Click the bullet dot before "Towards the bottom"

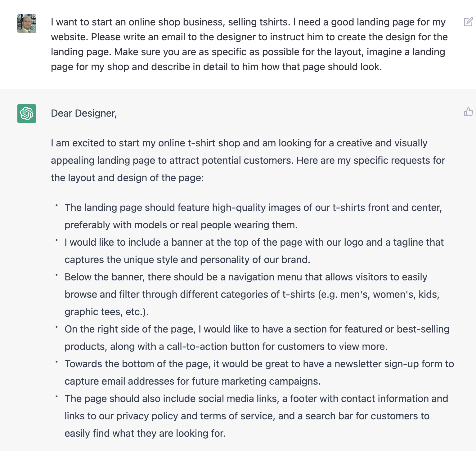(56, 362)
